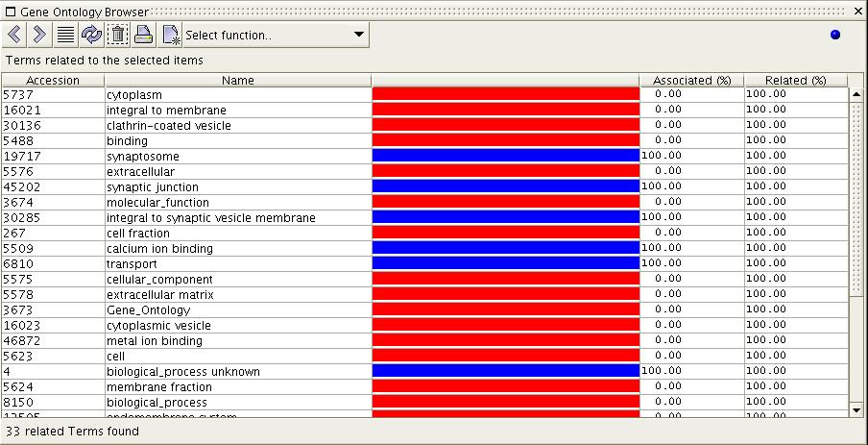This screenshot has width=868, height=445.
Task: Select the binding term row
Action: click(425, 140)
